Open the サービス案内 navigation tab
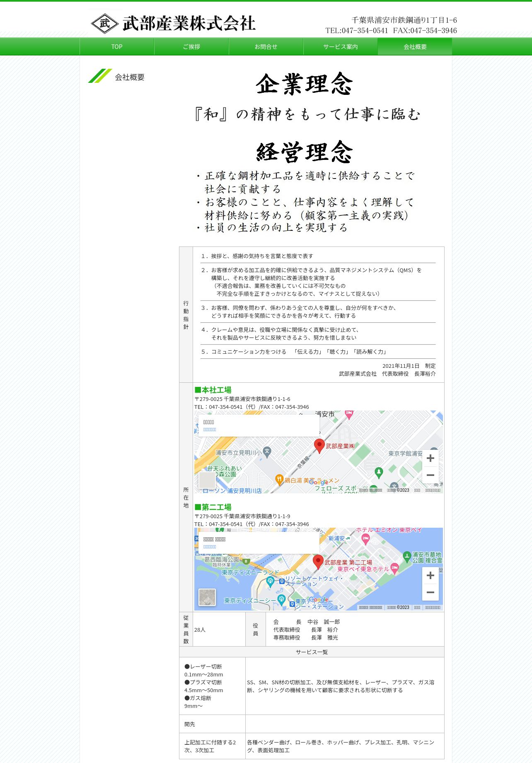 [x=341, y=47]
